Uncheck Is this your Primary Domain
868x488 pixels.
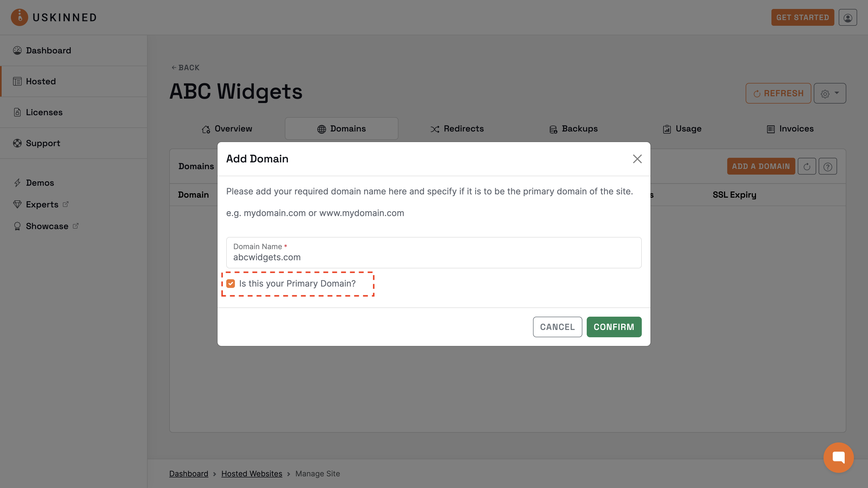click(231, 283)
